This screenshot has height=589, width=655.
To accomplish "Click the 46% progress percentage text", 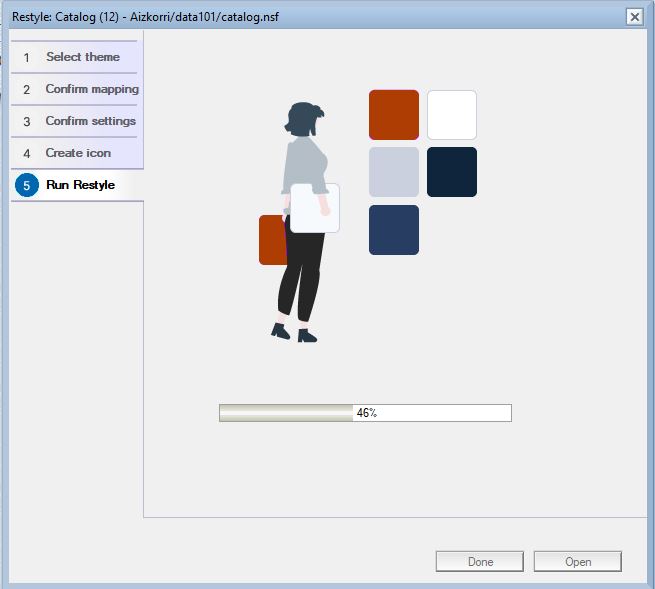I will (366, 413).
